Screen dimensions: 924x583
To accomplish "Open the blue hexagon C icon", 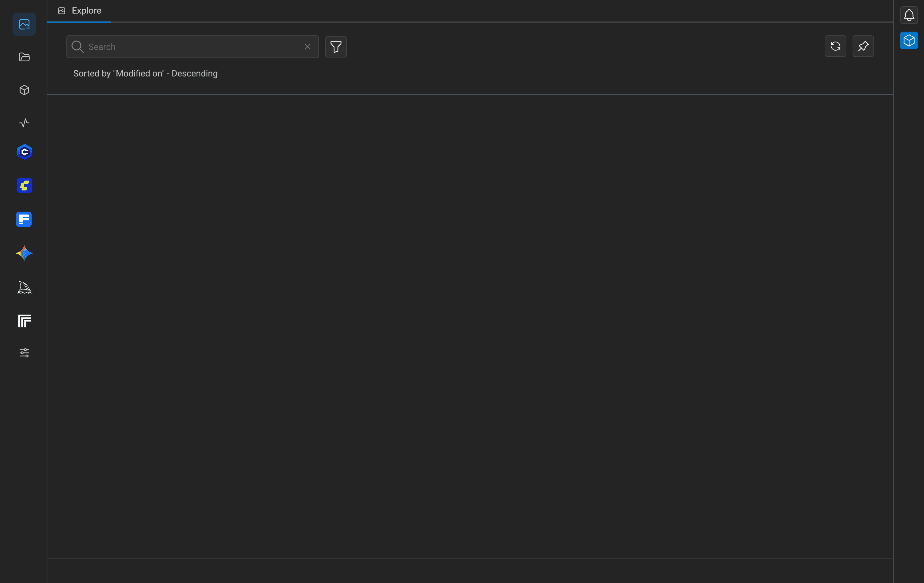I will (x=24, y=152).
